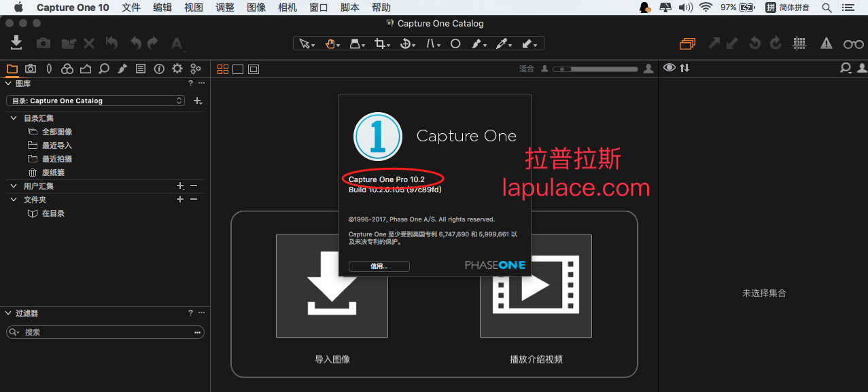Open the catalog selection dropdown

tap(95, 101)
